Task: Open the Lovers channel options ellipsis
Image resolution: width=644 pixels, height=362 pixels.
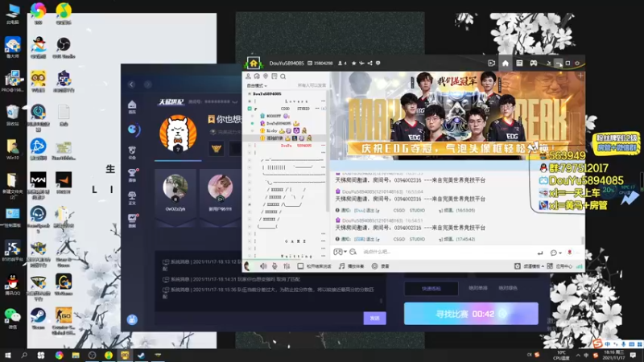Action: point(324,101)
